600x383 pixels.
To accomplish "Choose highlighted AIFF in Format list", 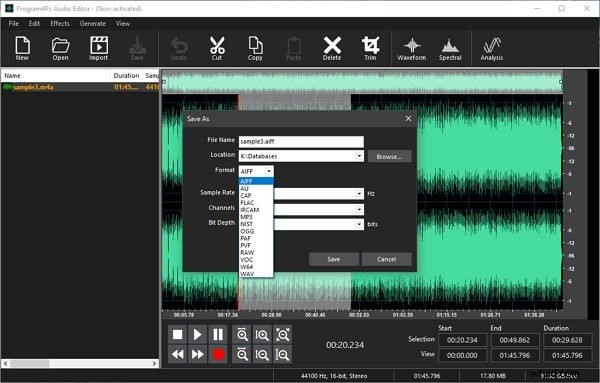I will point(256,181).
